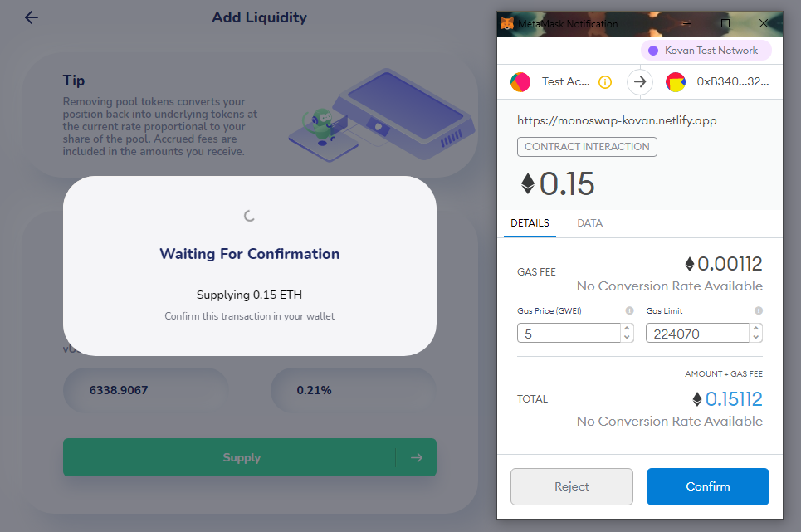
Task: Click the MetaMask fox icon in titlebar
Action: (x=508, y=23)
